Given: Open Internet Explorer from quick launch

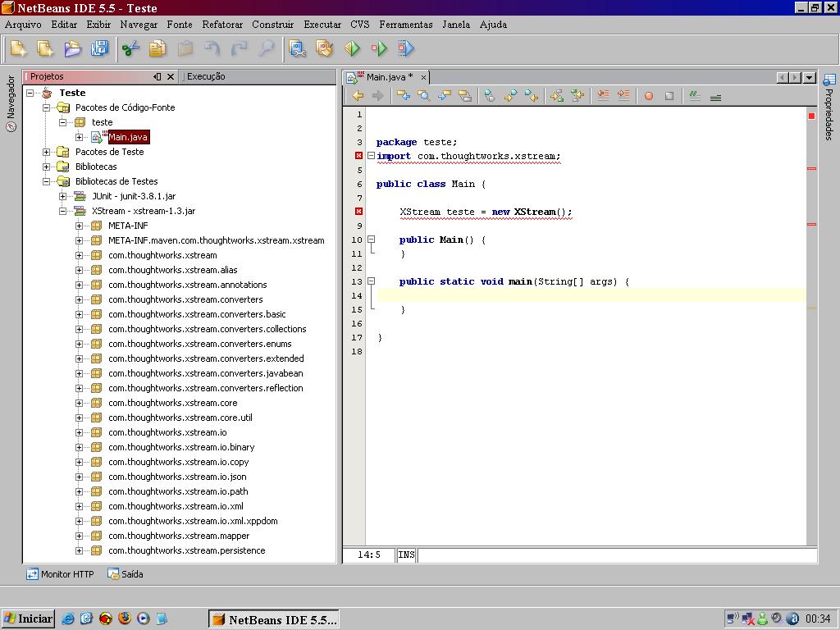Looking at the screenshot, I should tap(67, 619).
